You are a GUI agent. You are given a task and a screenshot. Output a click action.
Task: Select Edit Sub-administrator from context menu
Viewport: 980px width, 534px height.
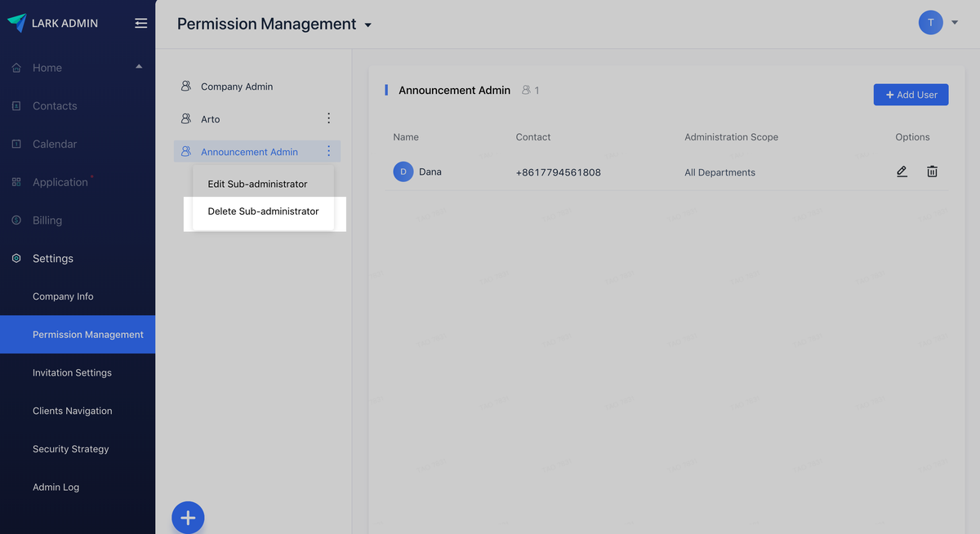pyautogui.click(x=257, y=184)
